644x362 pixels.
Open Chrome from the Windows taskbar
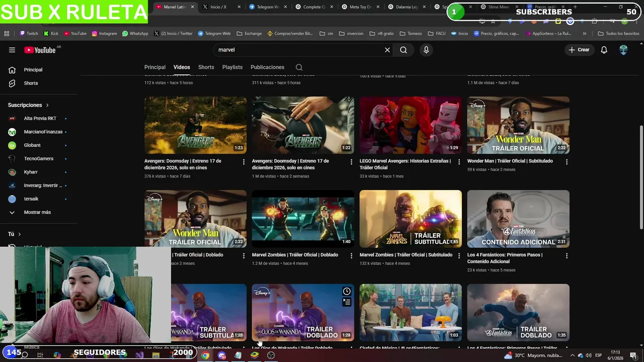coord(205,355)
